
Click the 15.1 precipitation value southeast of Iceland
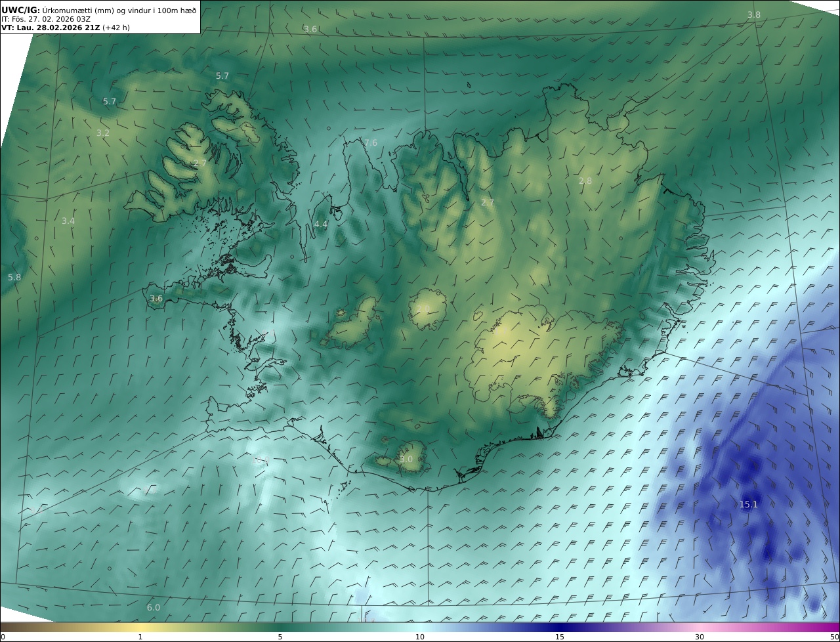click(749, 504)
